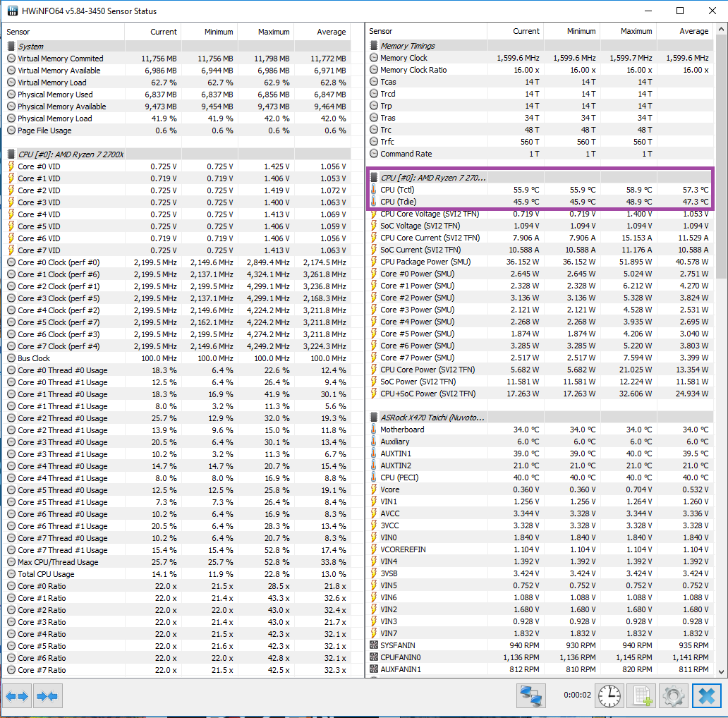
Task: Click the clock reset timer icon
Action: 609,695
